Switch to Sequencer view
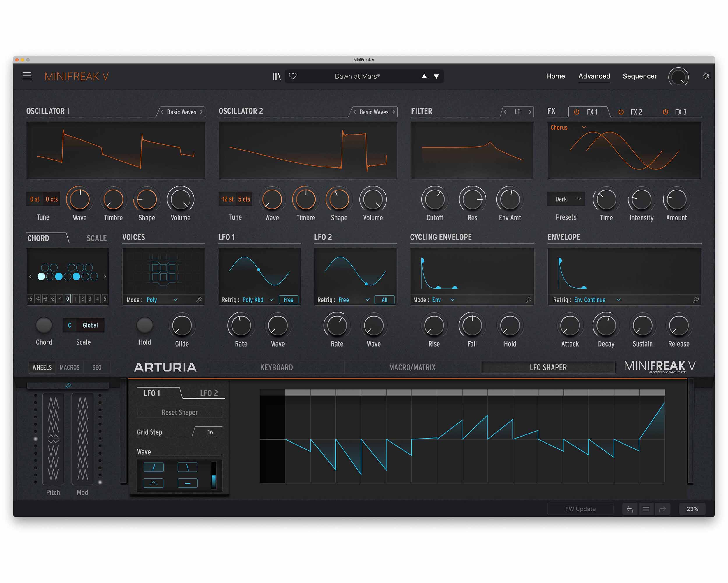The width and height of the screenshot is (728, 583). click(x=640, y=76)
